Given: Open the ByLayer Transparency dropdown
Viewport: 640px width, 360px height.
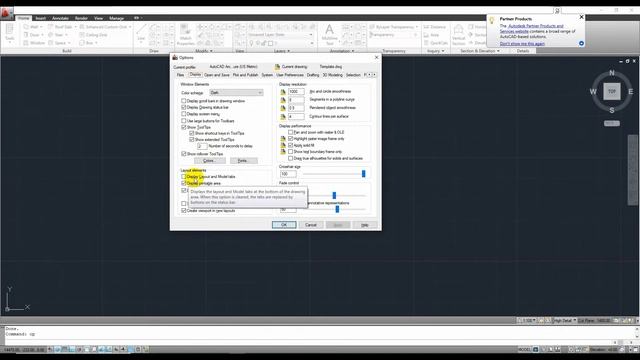Looking at the screenshot, I should click(394, 27).
